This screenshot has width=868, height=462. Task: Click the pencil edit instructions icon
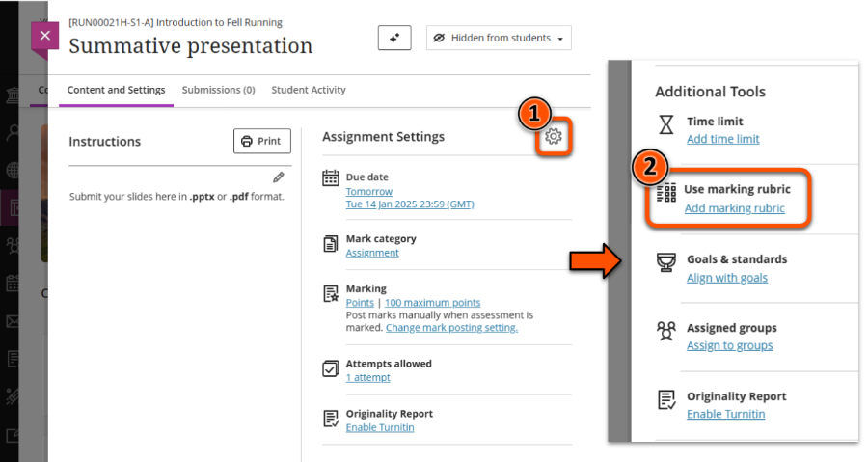[x=279, y=177]
